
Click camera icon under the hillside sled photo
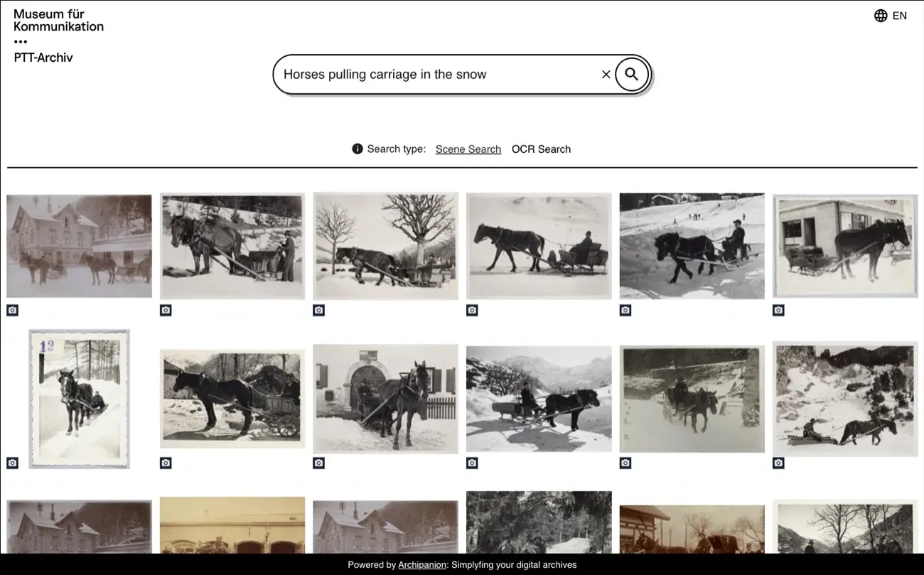click(x=778, y=463)
